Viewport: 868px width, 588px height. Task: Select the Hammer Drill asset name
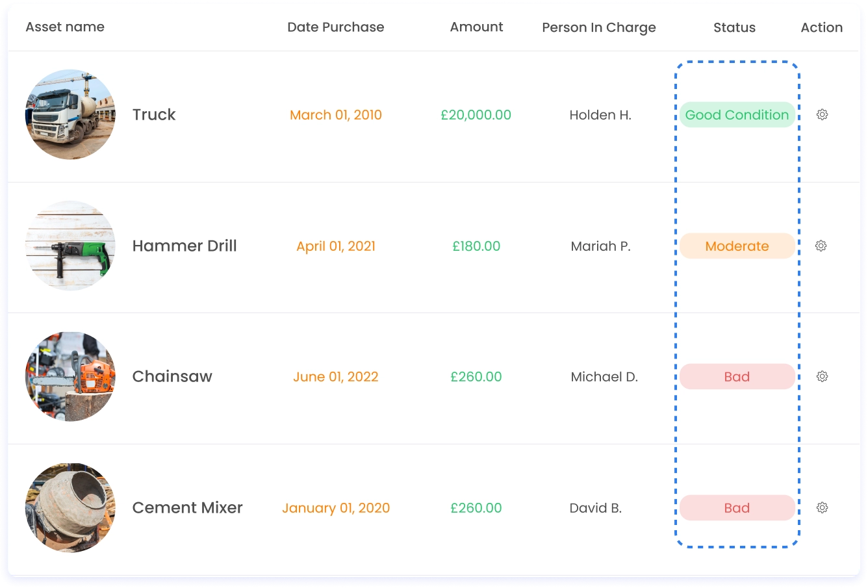[185, 246]
